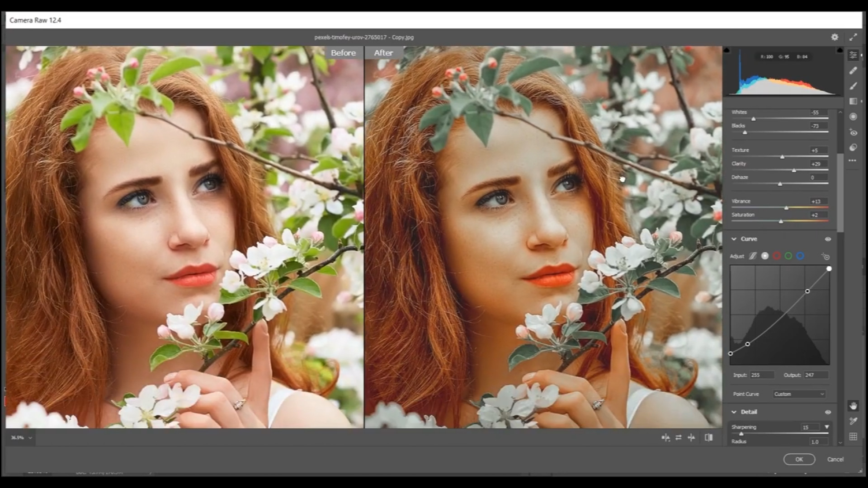This screenshot has width=868, height=488.
Task: Collapse the Detail section
Action: point(734,412)
